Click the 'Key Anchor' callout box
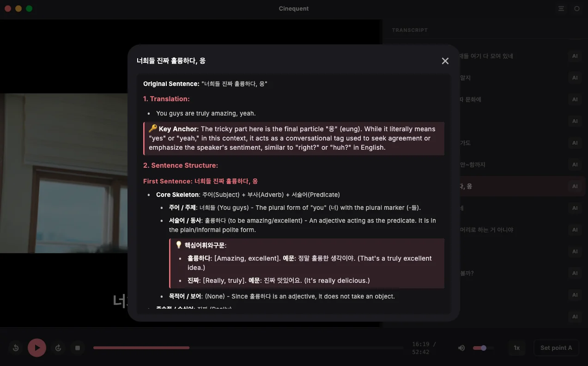 coord(294,138)
